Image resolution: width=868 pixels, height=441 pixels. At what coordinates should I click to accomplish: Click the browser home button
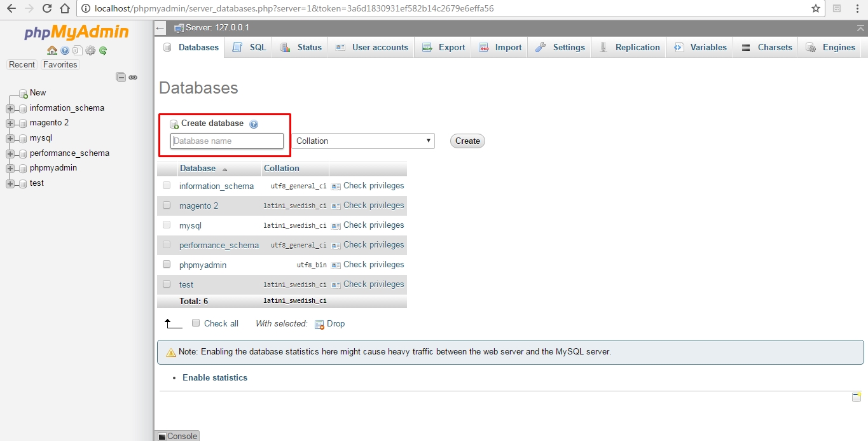click(65, 9)
